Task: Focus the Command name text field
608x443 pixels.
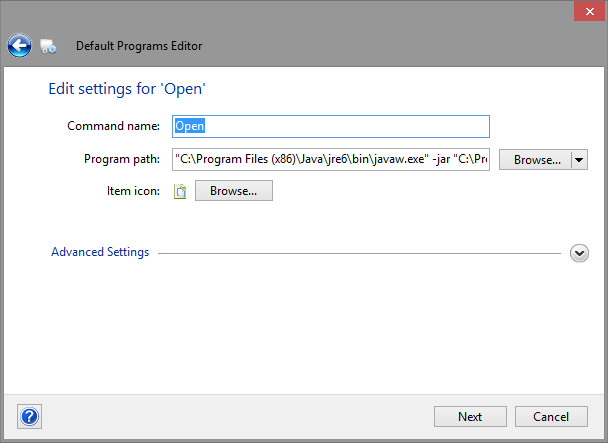Action: pyautogui.click(x=331, y=126)
